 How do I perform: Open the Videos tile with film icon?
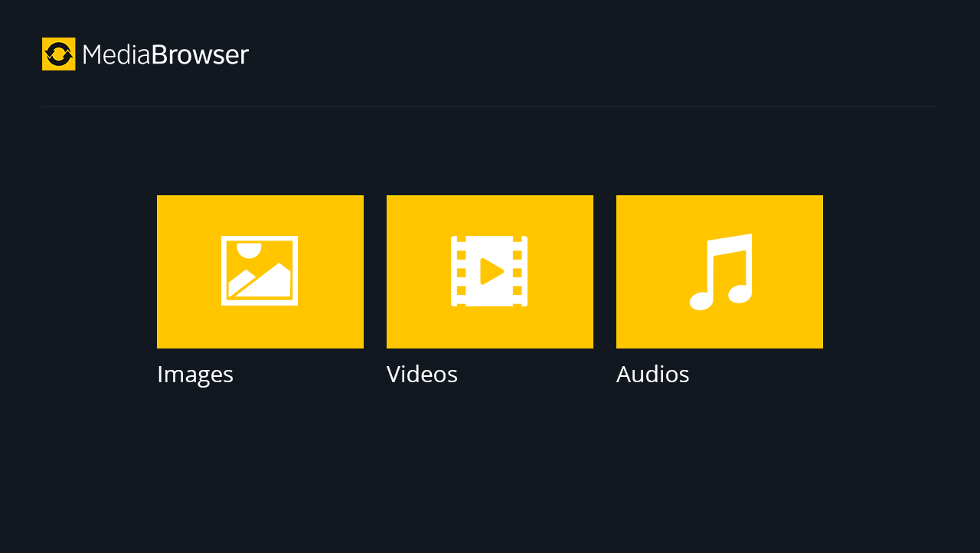[490, 272]
